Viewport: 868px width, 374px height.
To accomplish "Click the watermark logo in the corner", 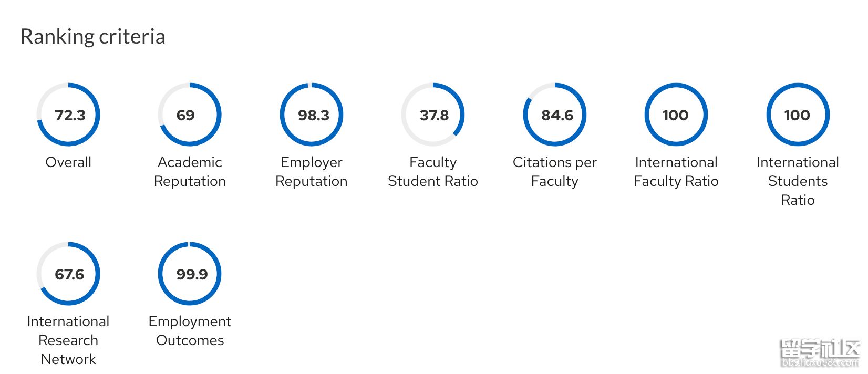I will (x=820, y=353).
